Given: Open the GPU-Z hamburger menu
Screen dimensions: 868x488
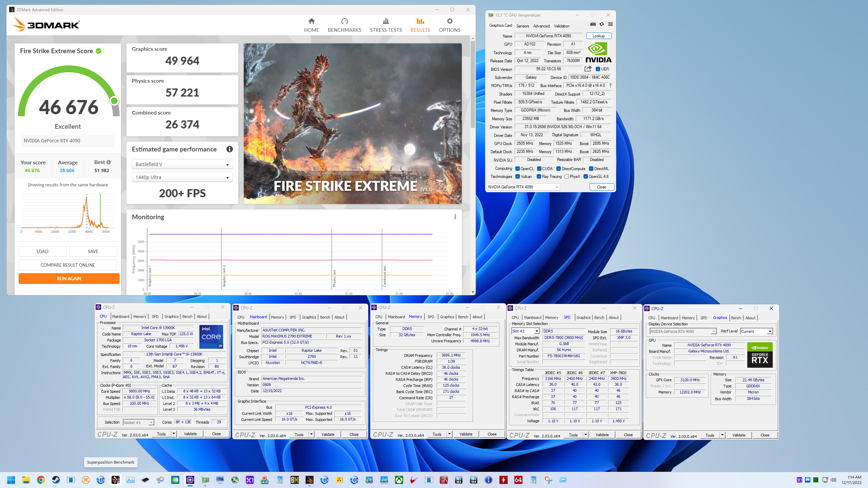Looking at the screenshot, I should coord(610,24).
